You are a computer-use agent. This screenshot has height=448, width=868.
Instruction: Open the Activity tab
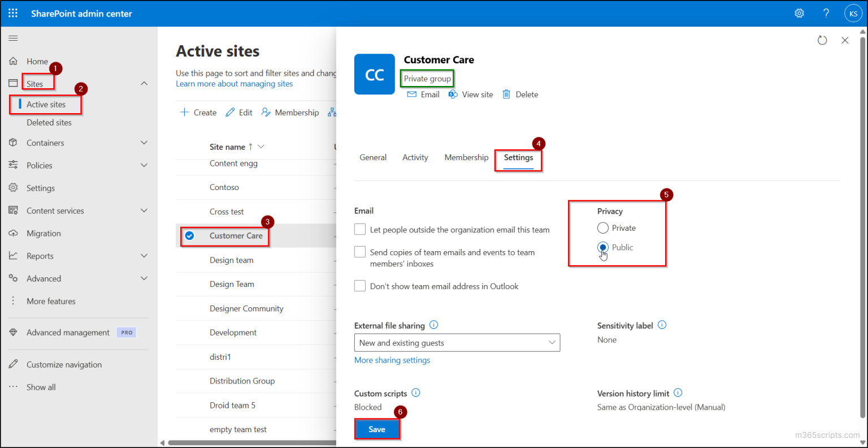click(415, 157)
